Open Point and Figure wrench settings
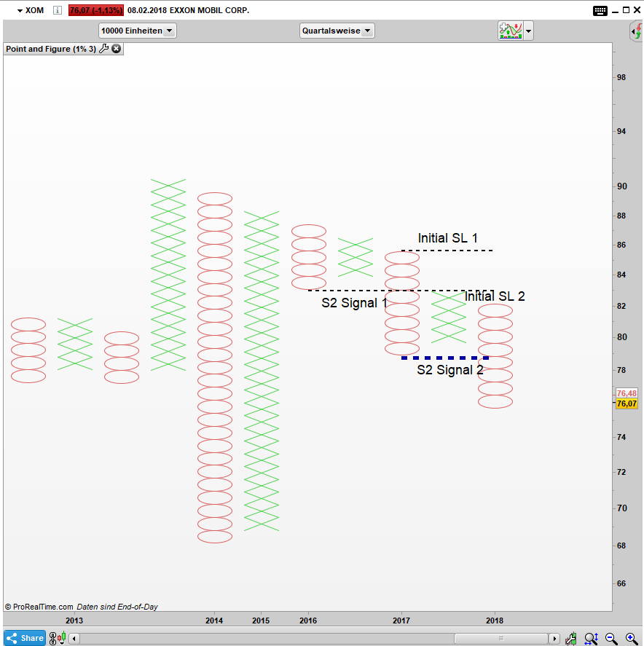 (x=103, y=49)
